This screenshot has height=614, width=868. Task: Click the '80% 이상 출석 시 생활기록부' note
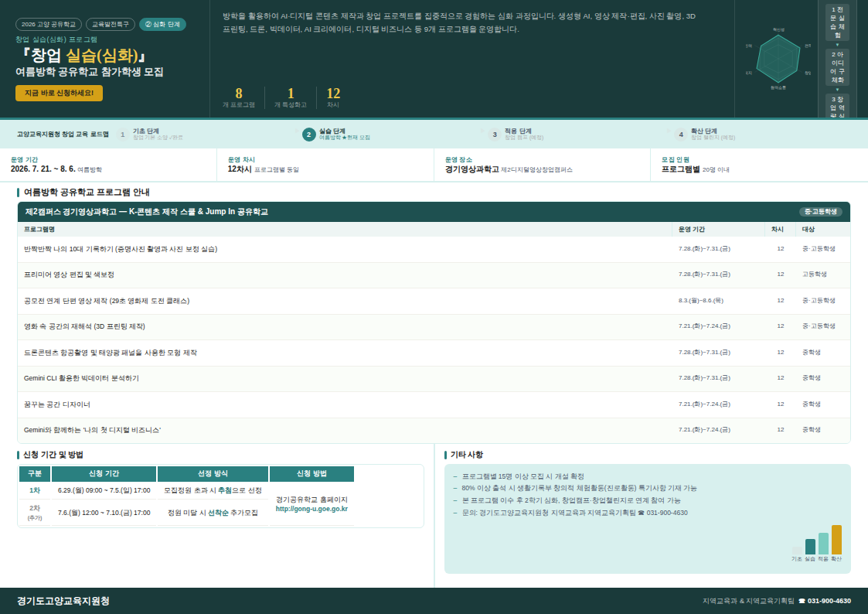pyautogui.click(x=580, y=488)
